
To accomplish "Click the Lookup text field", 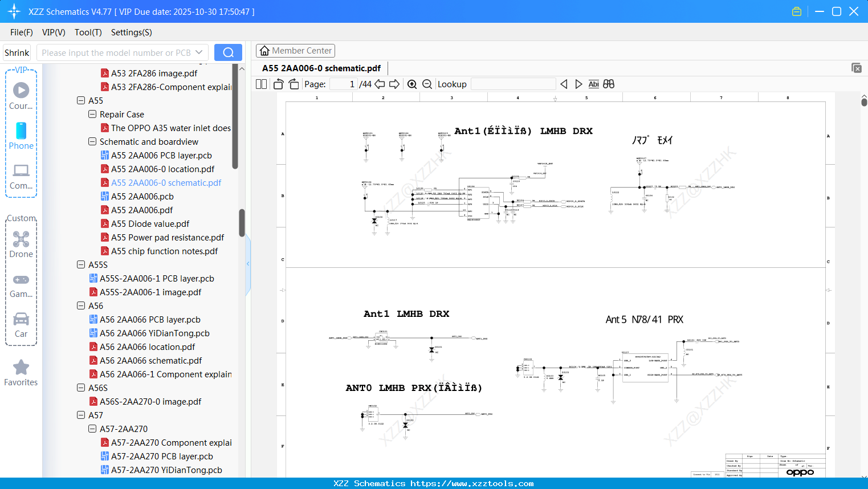I will point(514,84).
